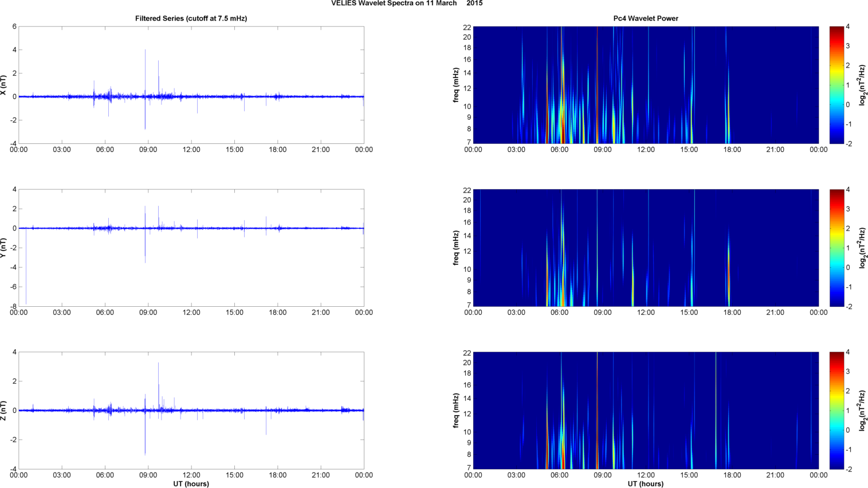Click the '-8' tick on the Y (nT) axis
The height and width of the screenshot is (488, 868).
click(13, 306)
